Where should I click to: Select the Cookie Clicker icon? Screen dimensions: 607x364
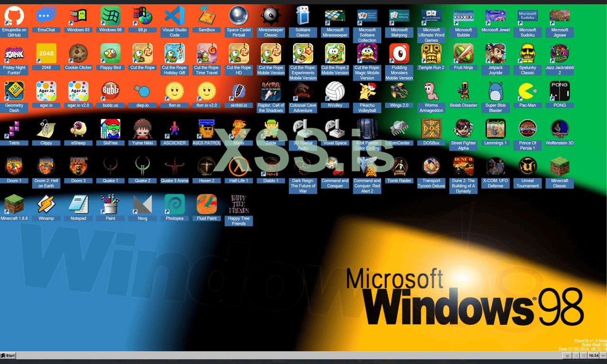click(78, 54)
